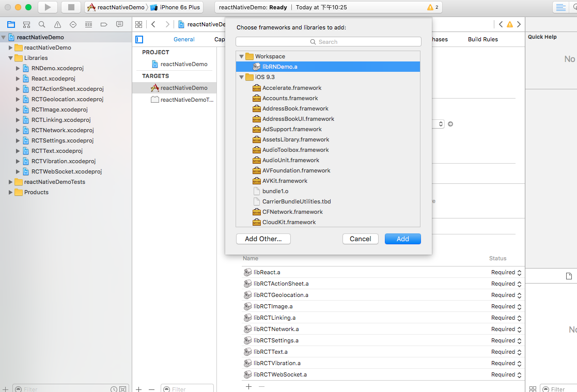Open the Find navigator search icon
Viewport: 577px width, 392px height.
click(42, 24)
